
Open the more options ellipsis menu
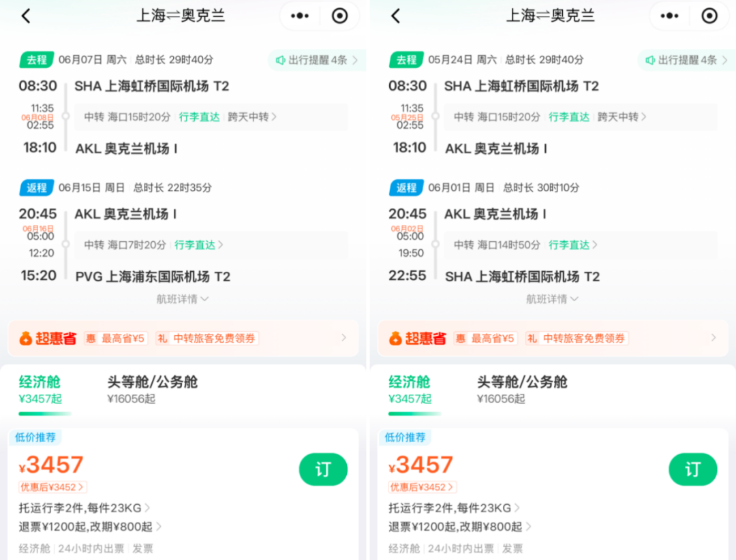[298, 15]
